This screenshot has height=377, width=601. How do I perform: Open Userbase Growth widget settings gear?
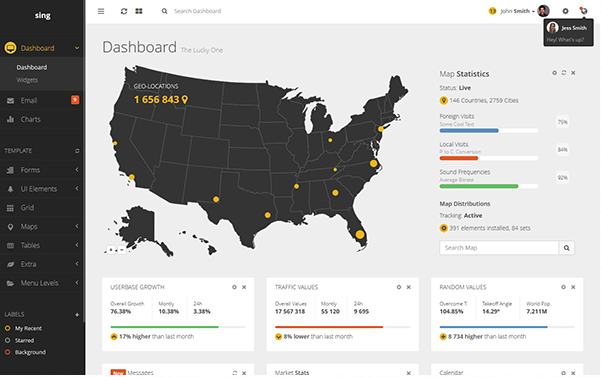[234, 287]
